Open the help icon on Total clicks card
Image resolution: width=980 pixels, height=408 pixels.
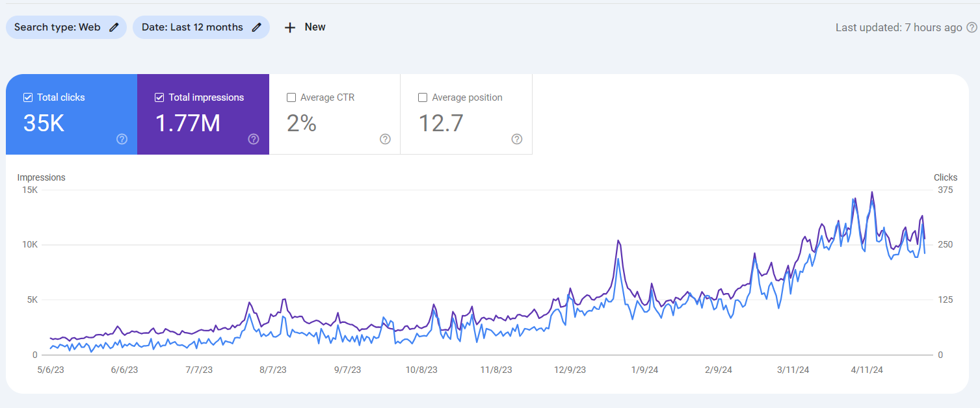(x=122, y=139)
